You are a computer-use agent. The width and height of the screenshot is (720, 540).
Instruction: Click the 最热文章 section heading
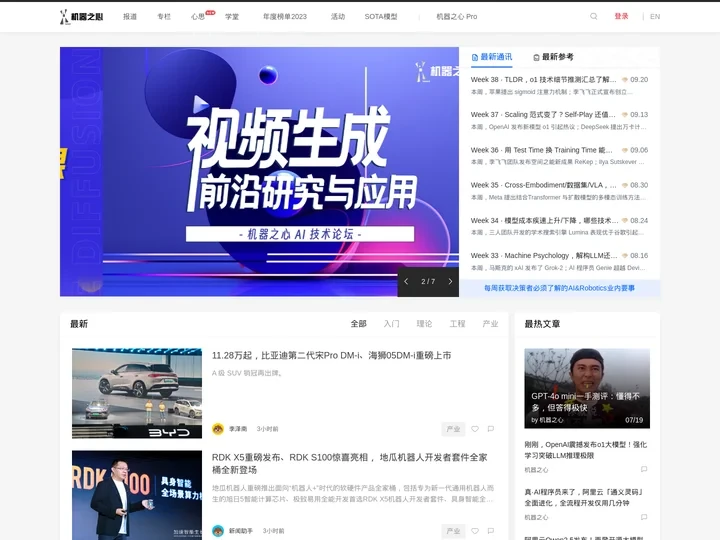pyautogui.click(x=542, y=324)
